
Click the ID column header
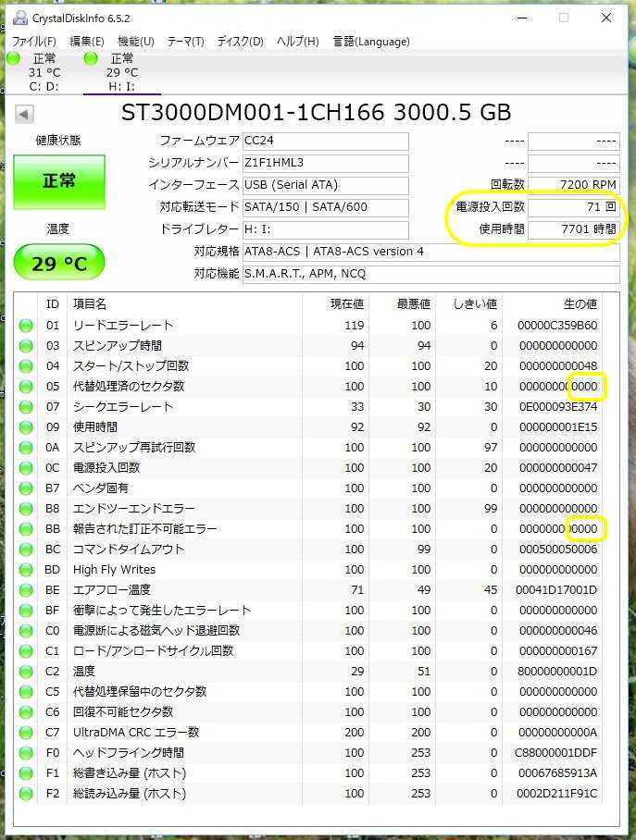(x=53, y=304)
